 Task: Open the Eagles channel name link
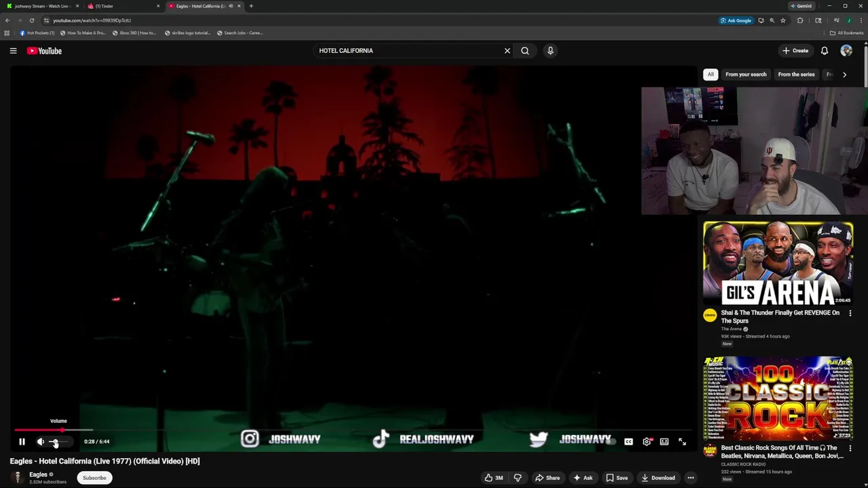[x=38, y=474]
